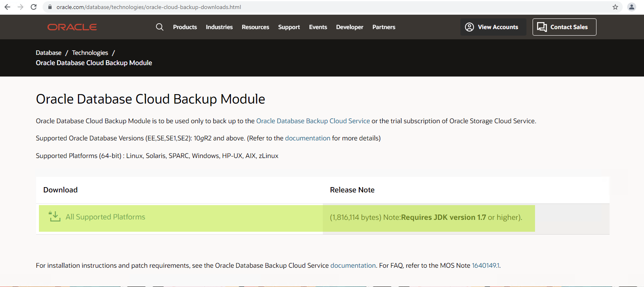Open the Partners menu

[384, 27]
